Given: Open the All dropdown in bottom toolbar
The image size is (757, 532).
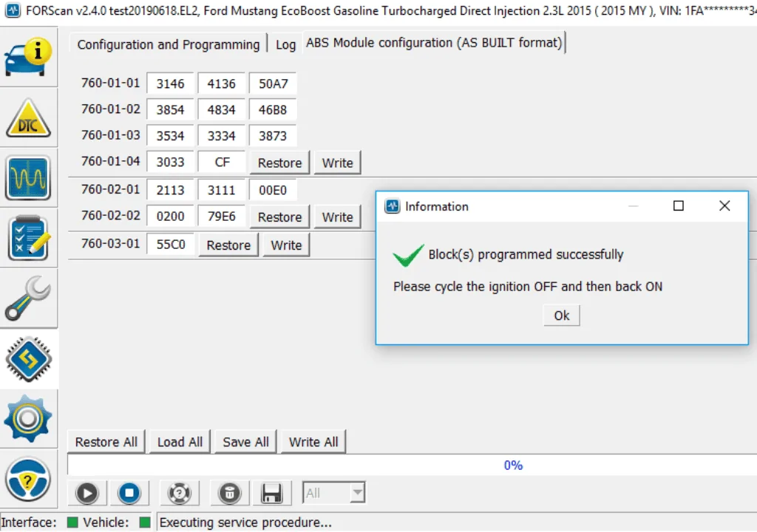Looking at the screenshot, I should click(333, 493).
